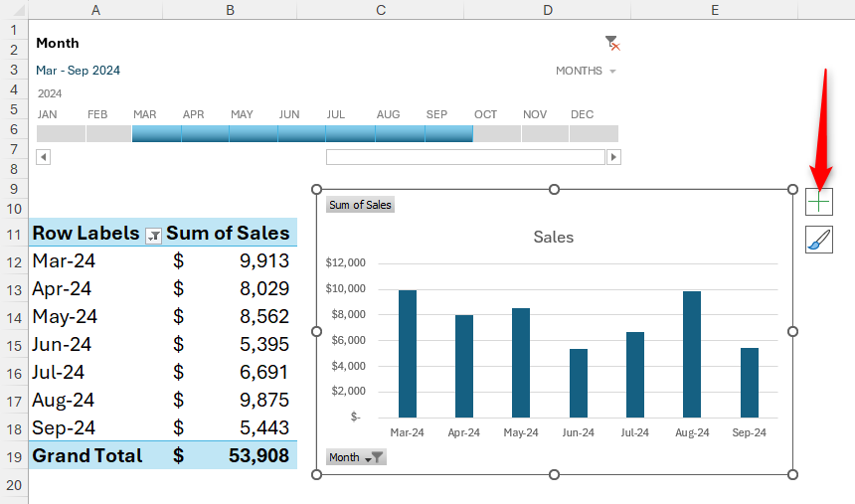Select the JAN segment in the timeline
Image resolution: width=855 pixels, height=504 pixels.
tap(61, 133)
